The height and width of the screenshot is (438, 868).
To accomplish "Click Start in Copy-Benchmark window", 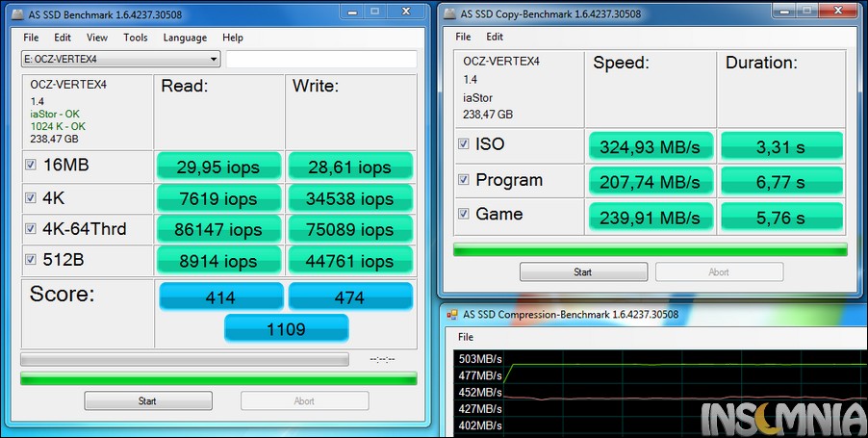I will pyautogui.click(x=583, y=271).
